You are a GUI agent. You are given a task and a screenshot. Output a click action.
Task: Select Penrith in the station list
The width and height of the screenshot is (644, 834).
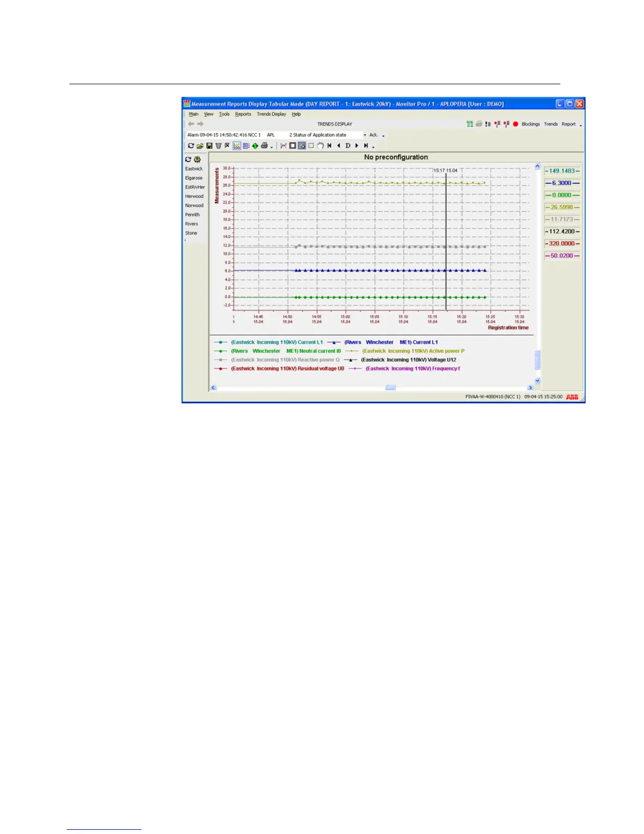click(192, 215)
